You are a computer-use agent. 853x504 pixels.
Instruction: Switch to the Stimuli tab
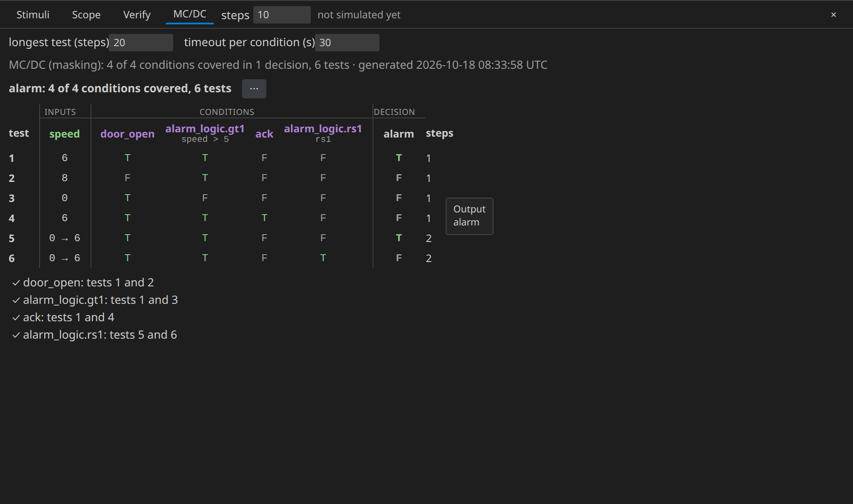tap(33, 15)
